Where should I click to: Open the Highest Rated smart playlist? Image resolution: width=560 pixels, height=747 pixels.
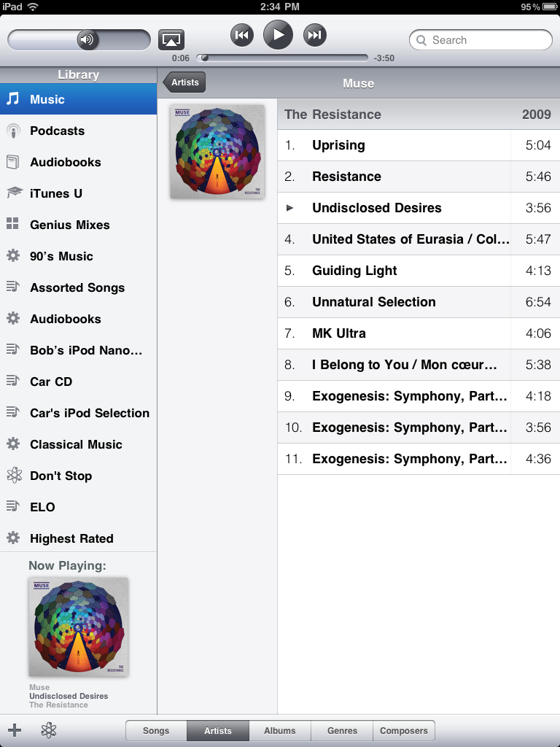[78, 538]
